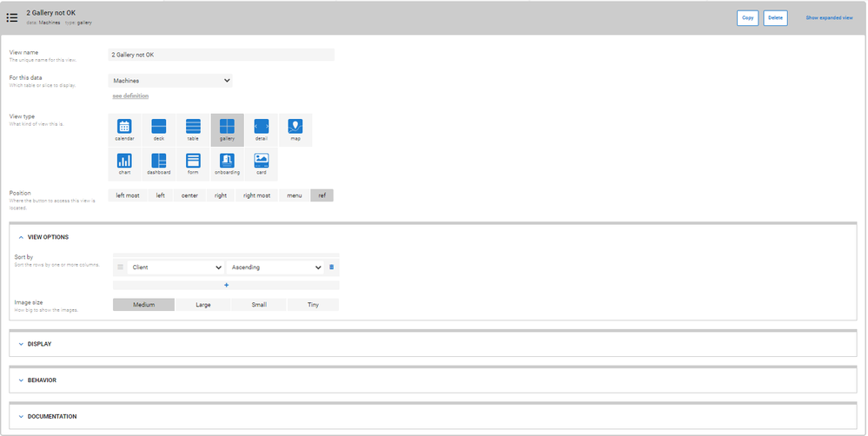
Task: Set position to right
Action: click(x=221, y=195)
